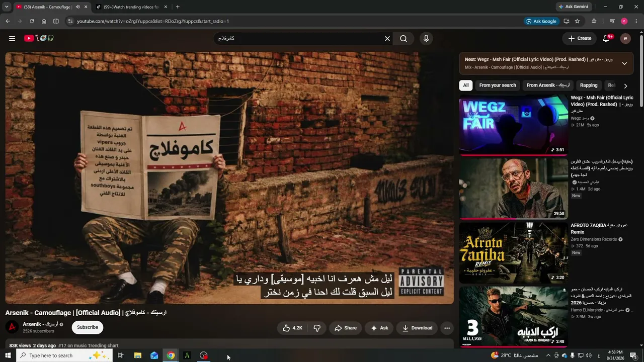Click the Ask Google button

(541, 21)
